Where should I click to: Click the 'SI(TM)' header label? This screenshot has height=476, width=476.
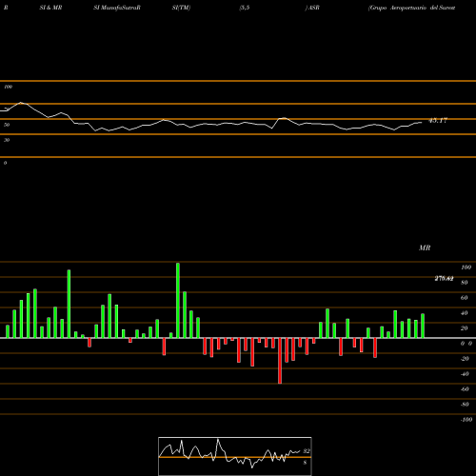181,8
